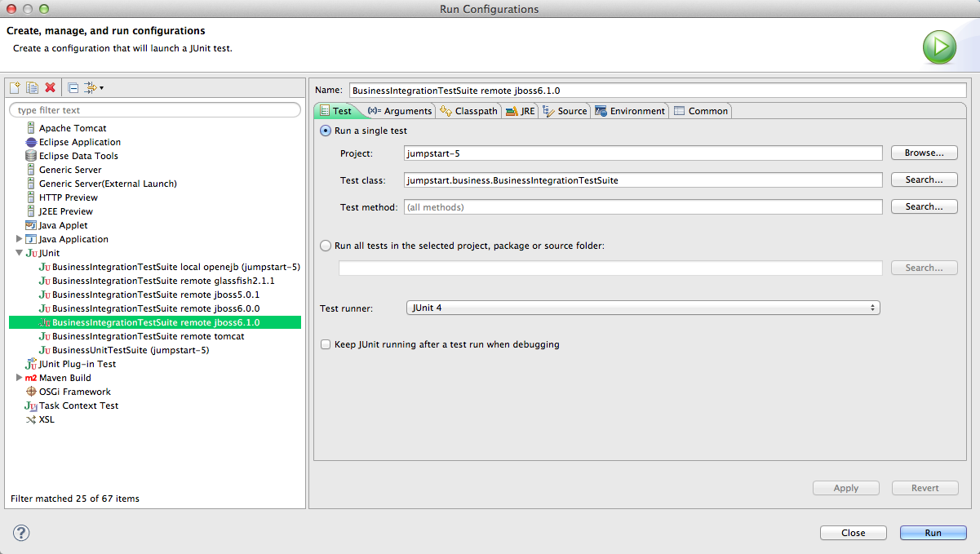
Task: Click the Revert button
Action: [x=925, y=488]
